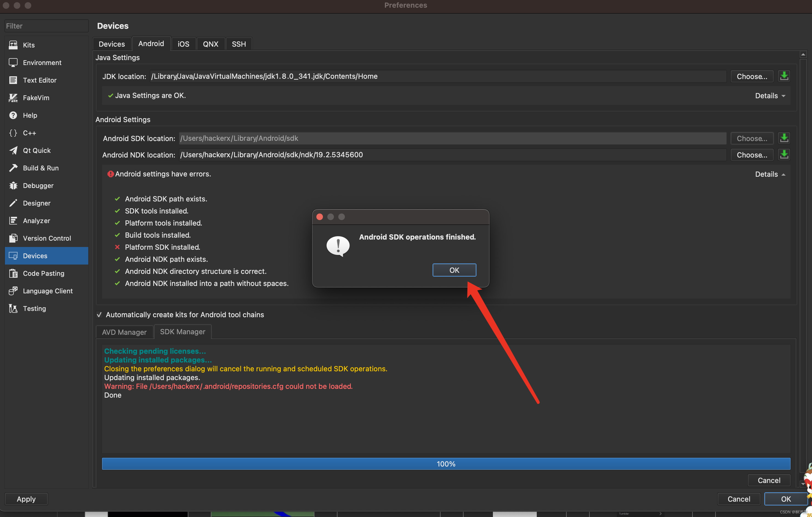Expand Java Settings Details
812x517 pixels.
[x=770, y=95]
